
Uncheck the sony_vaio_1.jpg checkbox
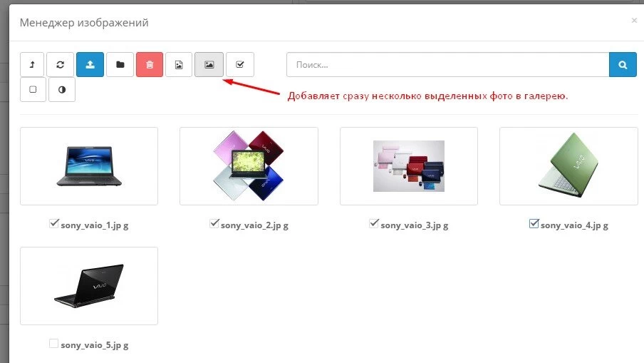pos(54,224)
